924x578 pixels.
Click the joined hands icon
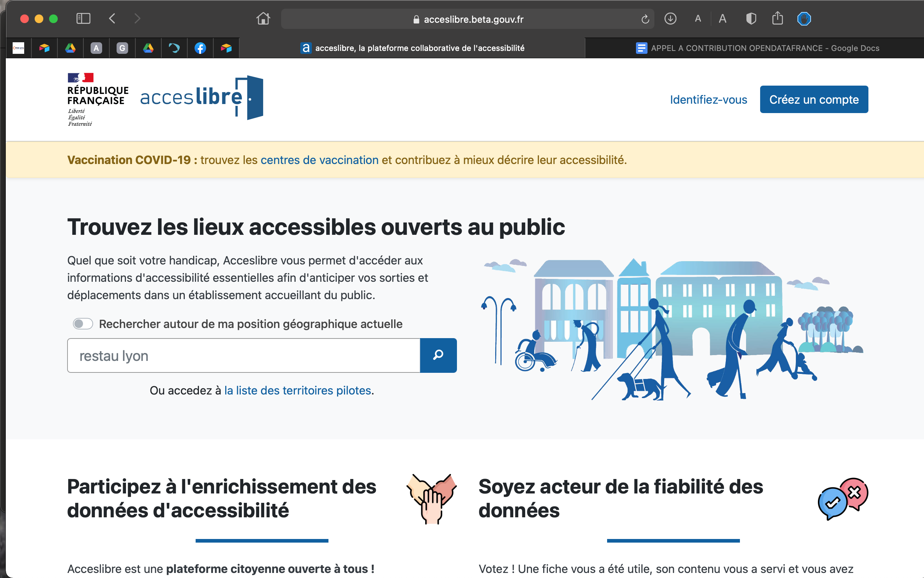point(431,499)
